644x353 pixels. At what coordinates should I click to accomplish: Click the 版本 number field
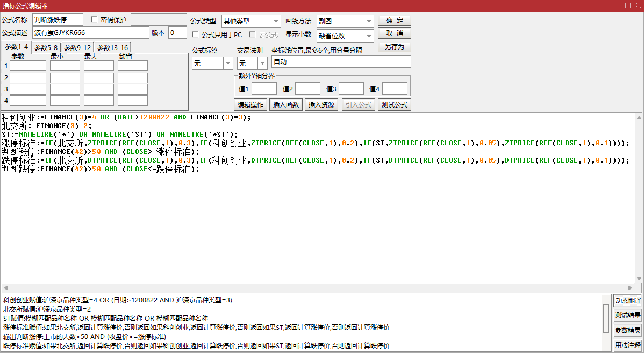click(177, 32)
